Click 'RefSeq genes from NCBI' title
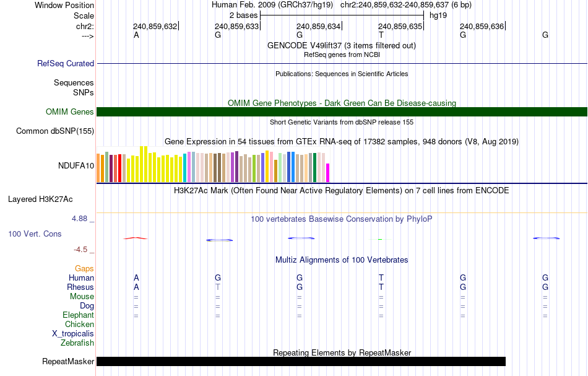This screenshot has width=588, height=376. point(342,55)
